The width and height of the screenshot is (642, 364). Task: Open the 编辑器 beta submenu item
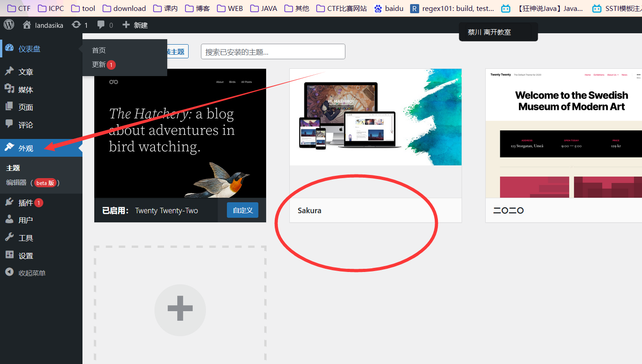point(33,183)
